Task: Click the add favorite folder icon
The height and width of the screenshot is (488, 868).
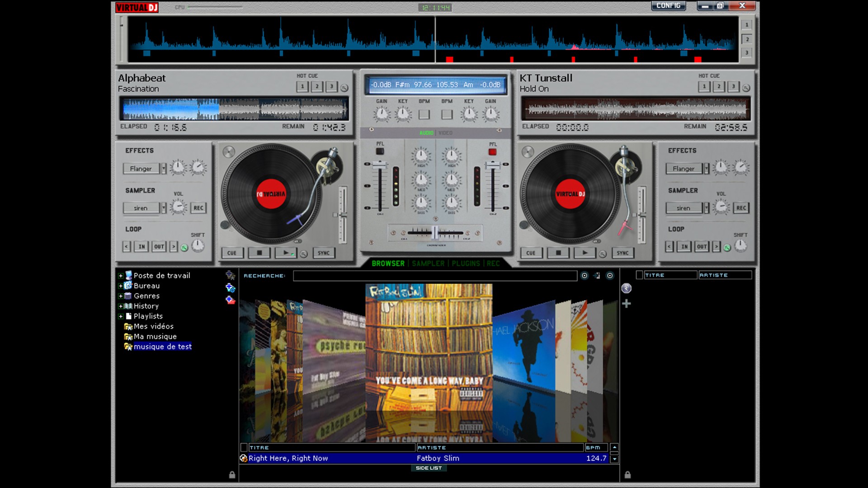Action: click(x=231, y=276)
